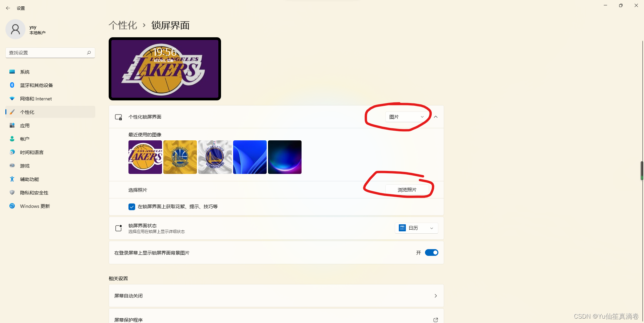Select the Lakers recent image thumbnail

tap(145, 157)
